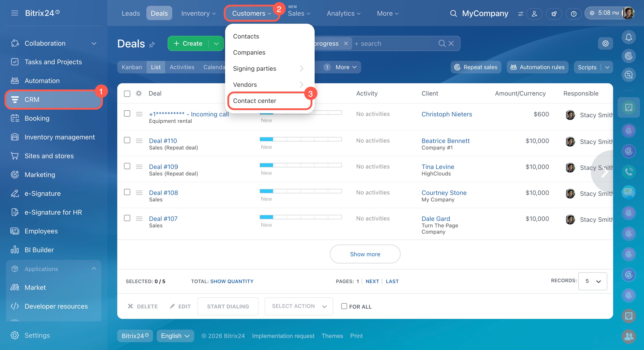
Task: Click the stage progress bar of Deal #109
Action: tap(301, 165)
